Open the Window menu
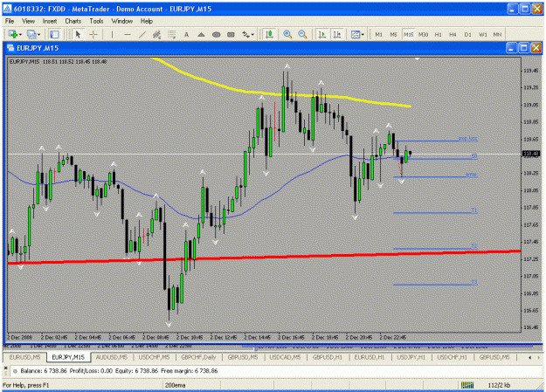546x392 pixels. (122, 21)
